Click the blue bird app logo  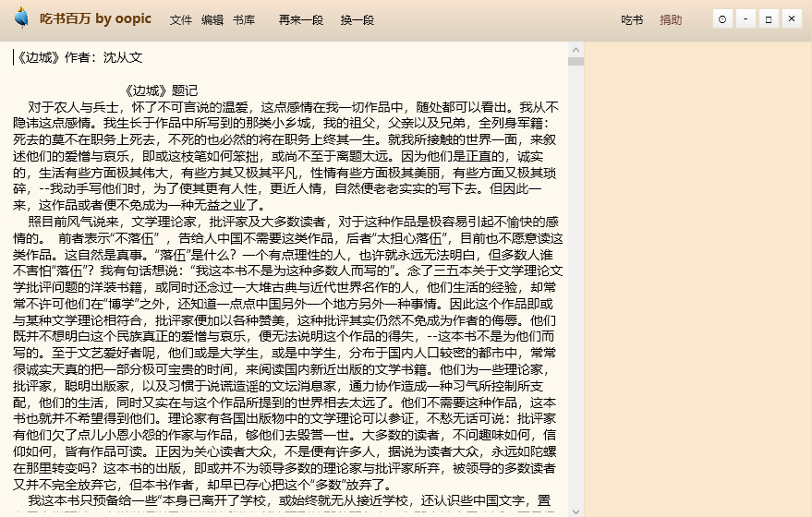point(22,18)
